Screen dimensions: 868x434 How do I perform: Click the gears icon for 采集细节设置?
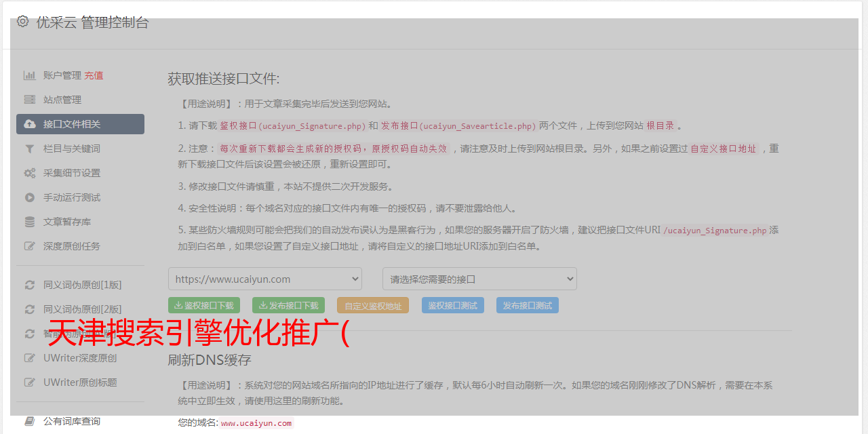(x=30, y=173)
